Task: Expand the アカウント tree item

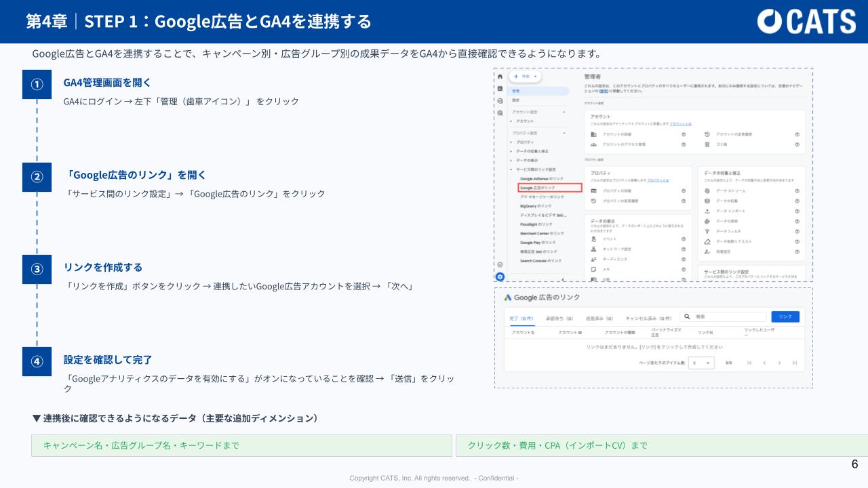Action: 511,121
